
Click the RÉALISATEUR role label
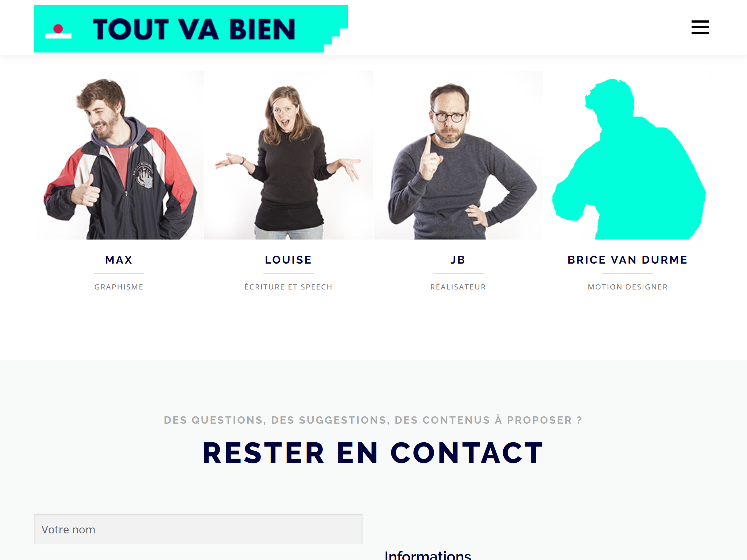click(x=458, y=287)
